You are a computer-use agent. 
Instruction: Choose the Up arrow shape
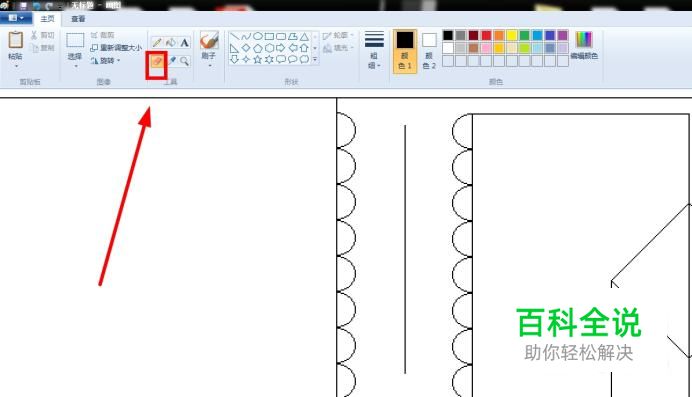pyautogui.click(x=304, y=48)
